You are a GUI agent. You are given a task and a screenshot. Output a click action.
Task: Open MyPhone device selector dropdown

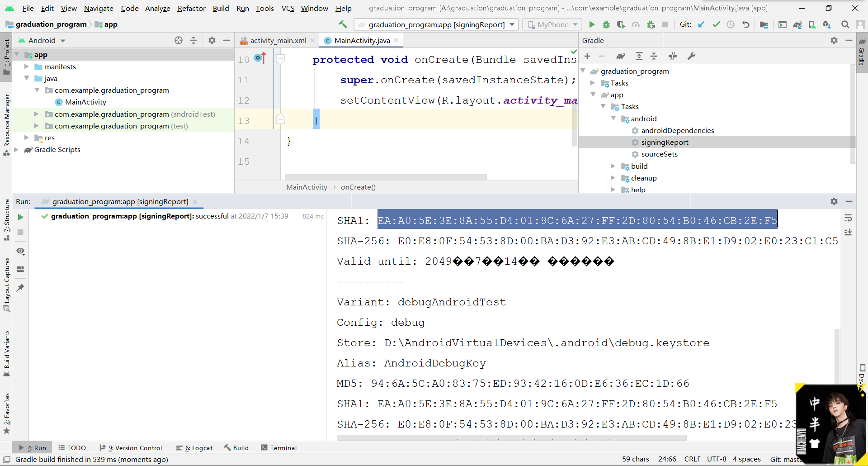[552, 24]
